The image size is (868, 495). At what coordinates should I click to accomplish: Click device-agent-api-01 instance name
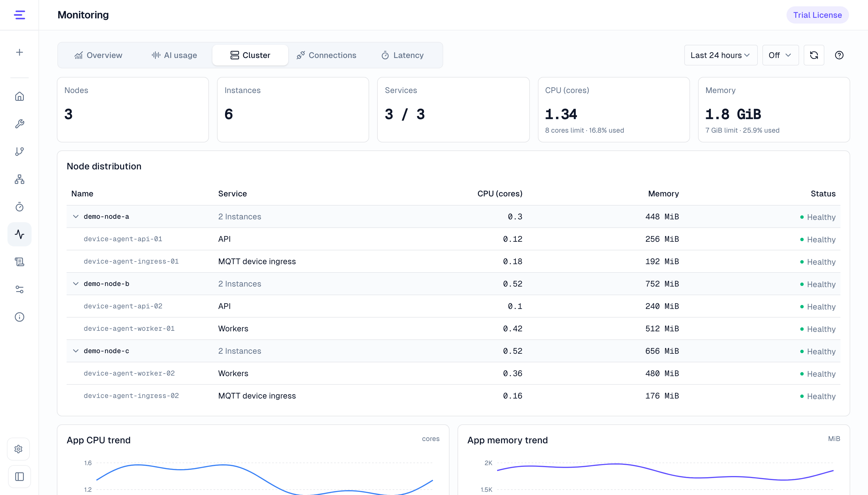[123, 239]
